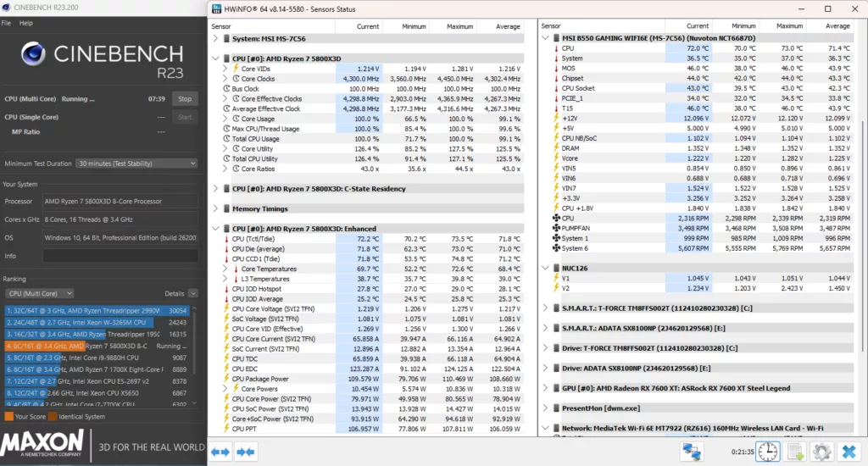Select the running Ryzen 7 5800X3D ranking entry
Screen dimensions: 868x466
pos(97,346)
